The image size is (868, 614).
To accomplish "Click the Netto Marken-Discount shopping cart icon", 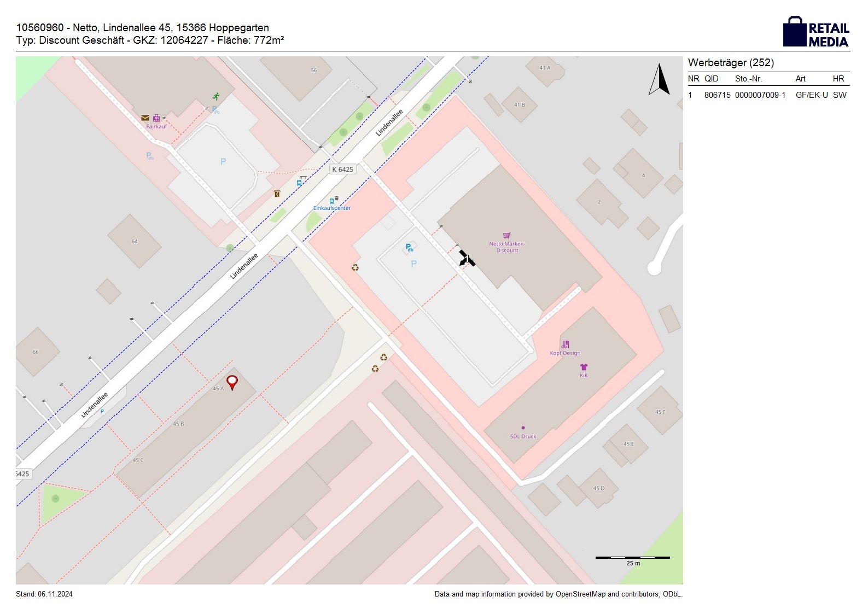I will click(506, 236).
